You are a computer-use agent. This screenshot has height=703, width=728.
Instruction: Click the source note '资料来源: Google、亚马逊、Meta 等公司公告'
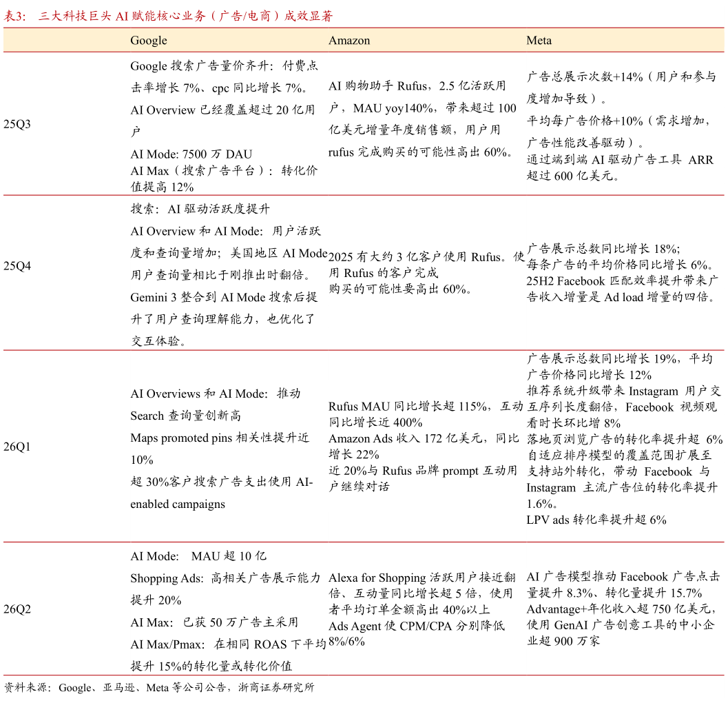[115, 687]
